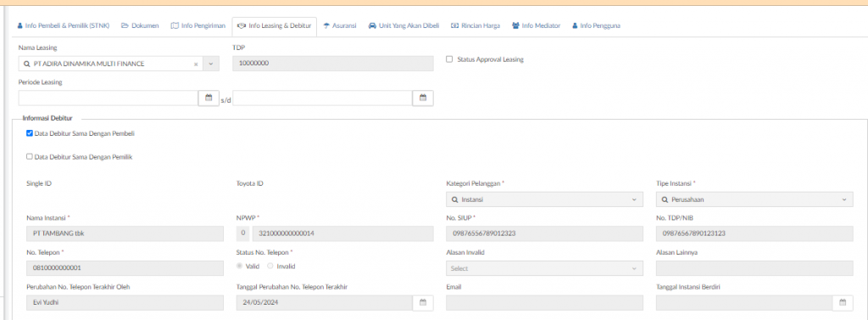Expand the Nama Leasing dropdown arrow
This screenshot has height=320, width=868.
pos(211,64)
